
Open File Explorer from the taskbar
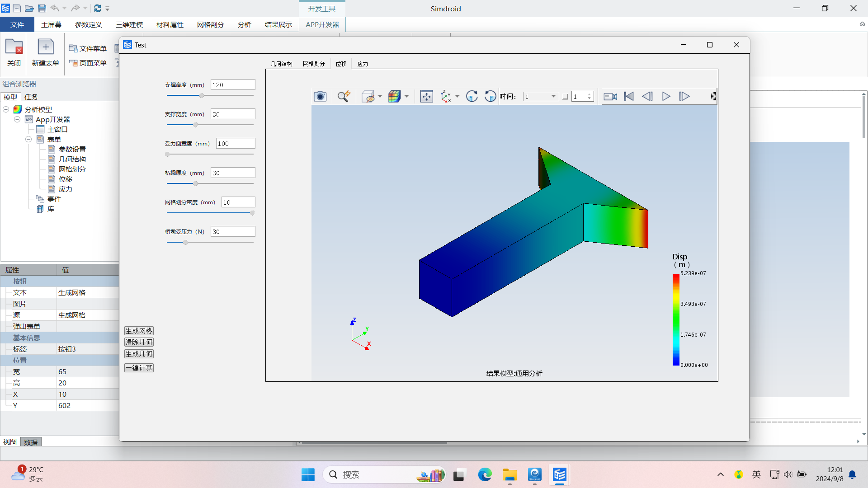(x=510, y=474)
